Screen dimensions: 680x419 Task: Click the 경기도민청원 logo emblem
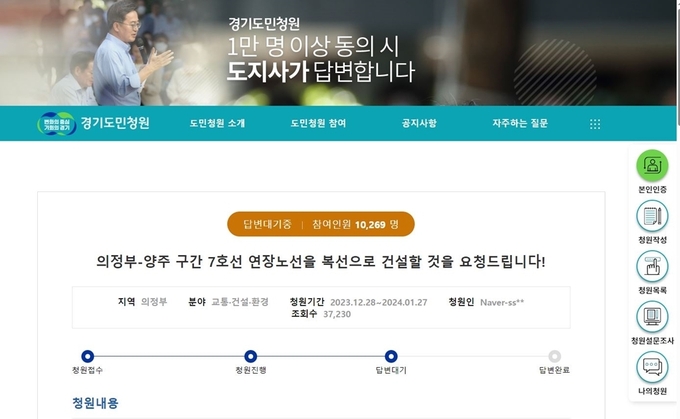[x=56, y=124]
